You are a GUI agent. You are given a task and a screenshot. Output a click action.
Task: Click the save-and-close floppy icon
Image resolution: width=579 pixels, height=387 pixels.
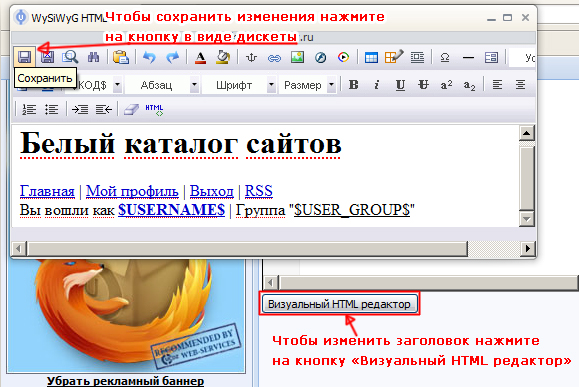coord(47,57)
